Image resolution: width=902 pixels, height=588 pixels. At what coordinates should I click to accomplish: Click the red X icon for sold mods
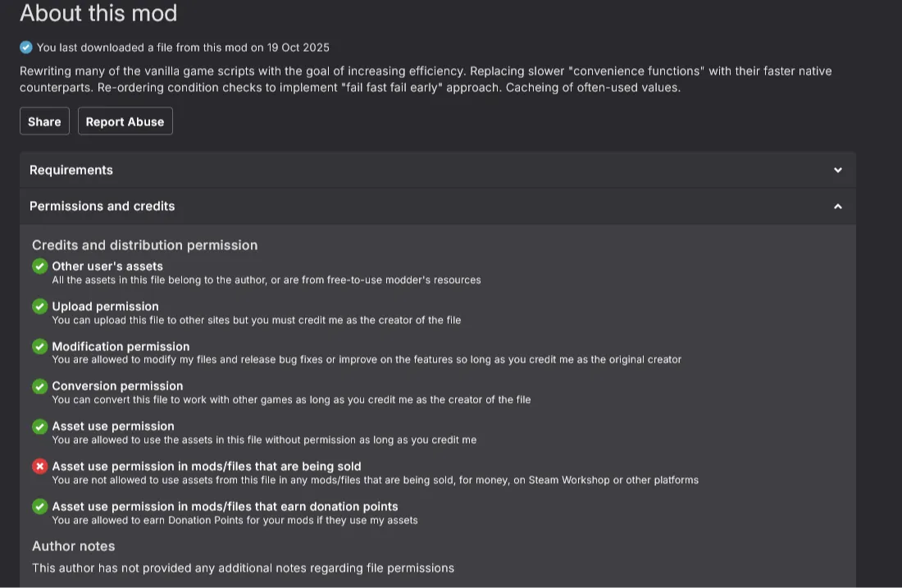click(39, 466)
